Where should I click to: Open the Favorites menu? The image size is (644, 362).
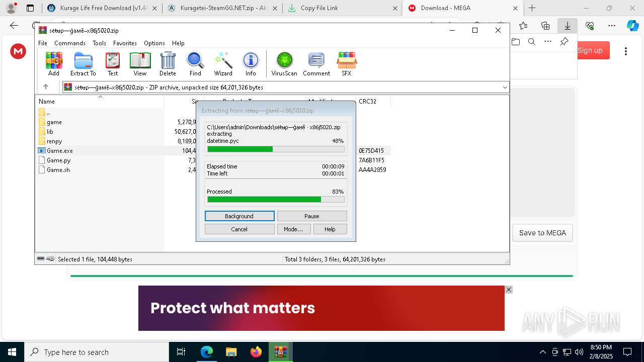click(125, 43)
